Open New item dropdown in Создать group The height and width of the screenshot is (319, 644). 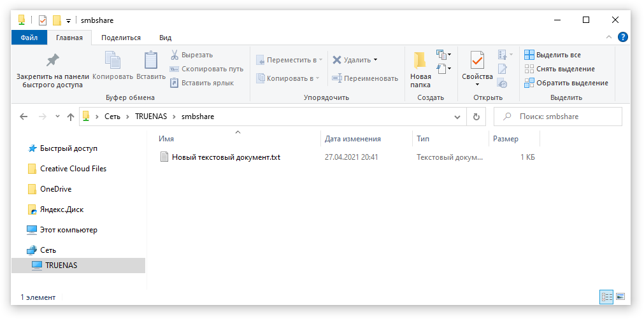443,54
